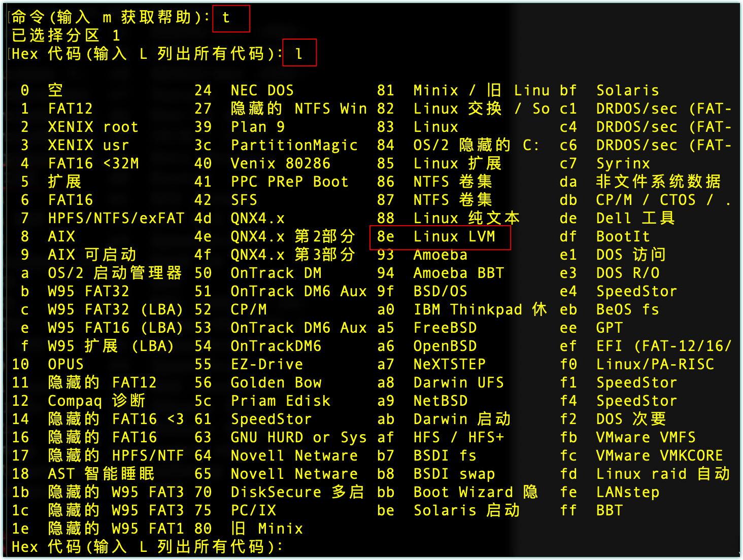Click the 'DiskSecure 多启' entry
743x560 pixels.
[x=297, y=492]
